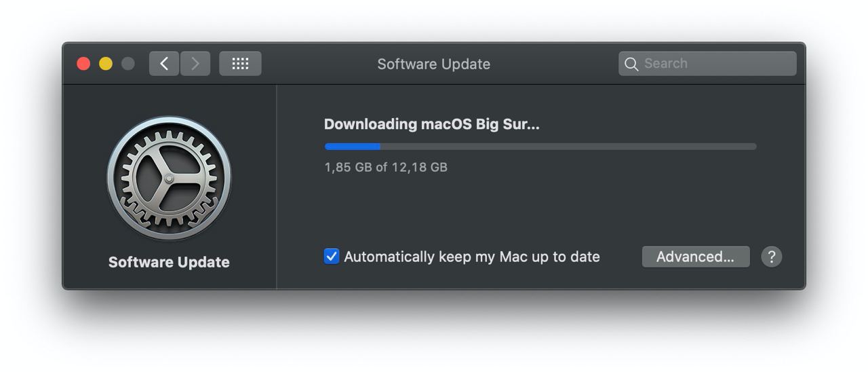This screenshot has width=868, height=372.
Task: Click the "1,85 GB of 12,18 GB" status text
Action: point(386,167)
